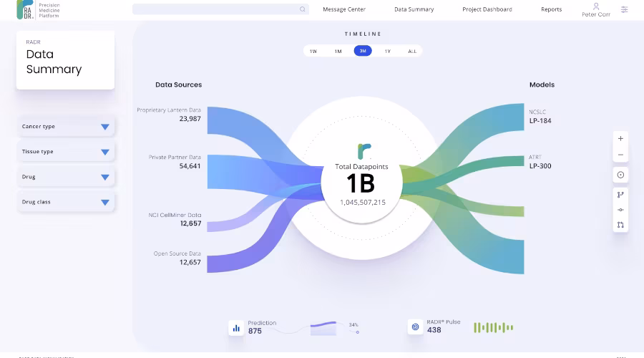
Task: Click the commit node icon in the side toolbar
Action: click(620, 210)
